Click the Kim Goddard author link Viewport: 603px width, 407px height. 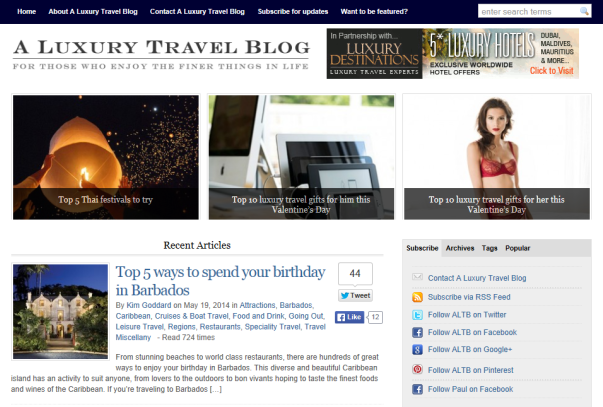pyautogui.click(x=149, y=305)
